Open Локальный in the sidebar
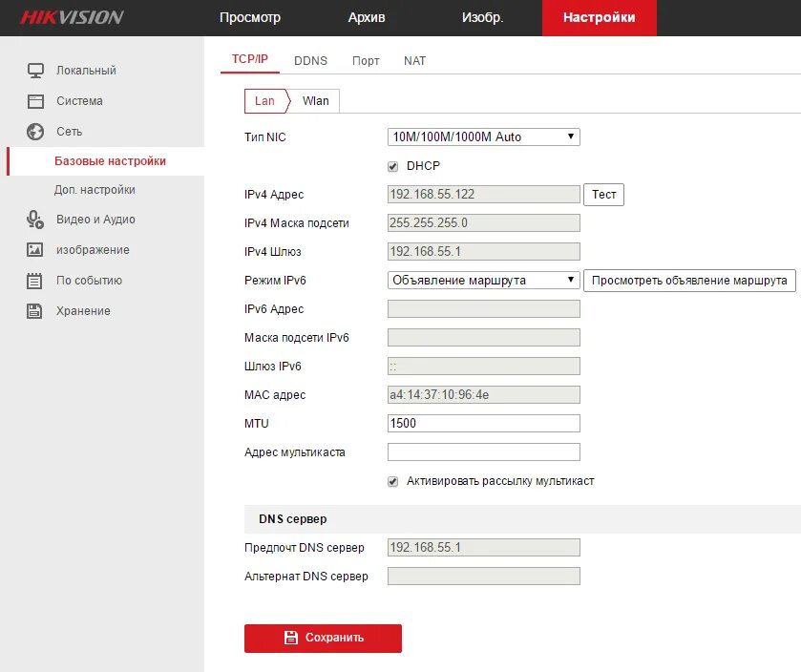 86,71
